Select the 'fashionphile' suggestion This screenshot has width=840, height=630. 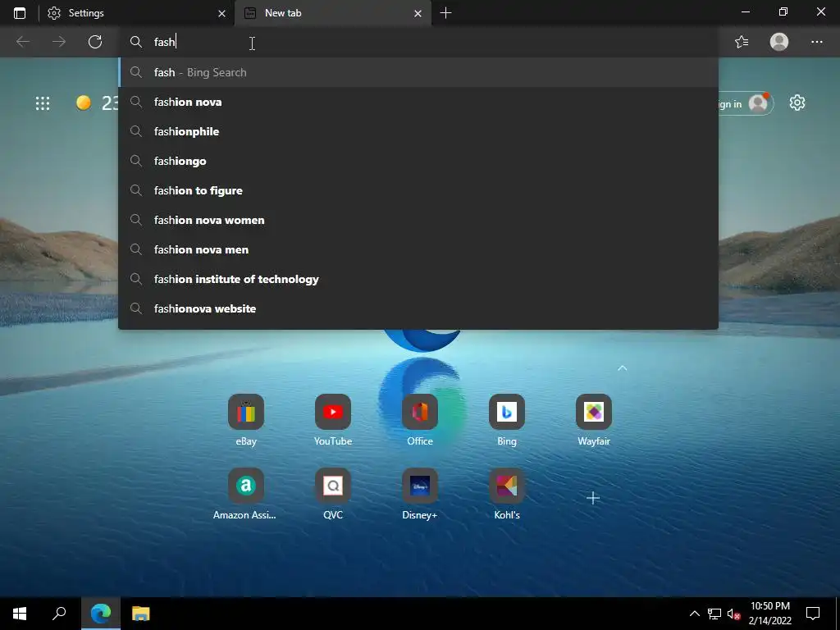418,131
